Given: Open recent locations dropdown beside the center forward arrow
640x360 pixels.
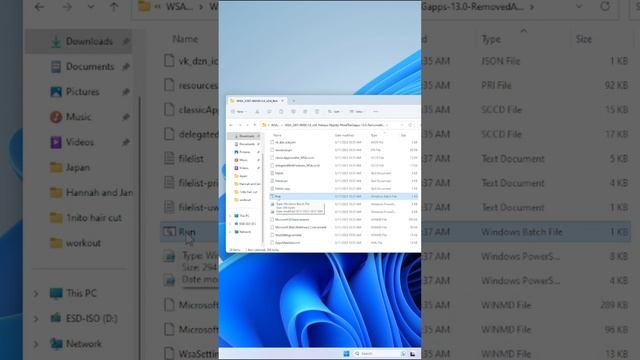Looking at the screenshot, I should [x=247, y=125].
